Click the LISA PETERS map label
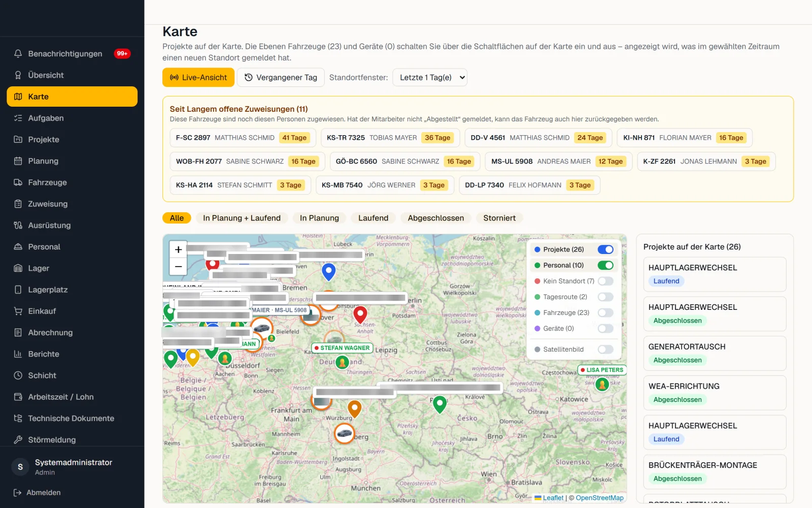Viewport: 812px width, 508px height. pos(602,370)
